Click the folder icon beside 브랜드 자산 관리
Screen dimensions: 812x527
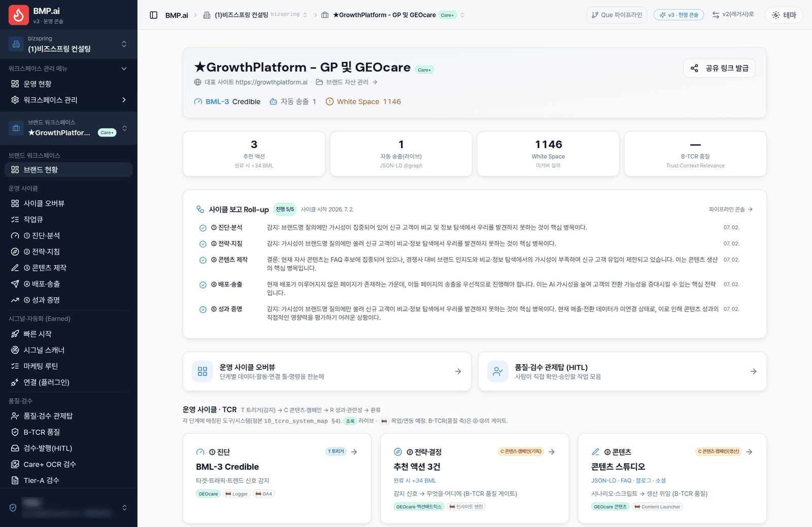coord(319,82)
